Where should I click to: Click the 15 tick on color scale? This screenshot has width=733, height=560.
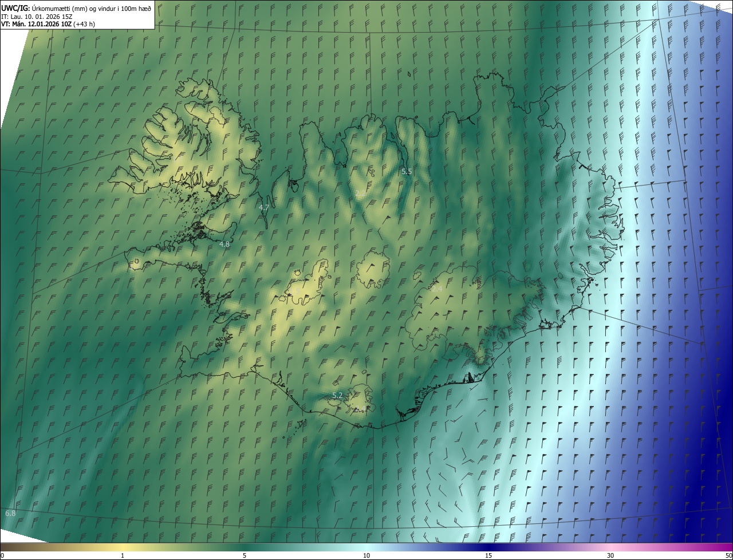click(488, 555)
